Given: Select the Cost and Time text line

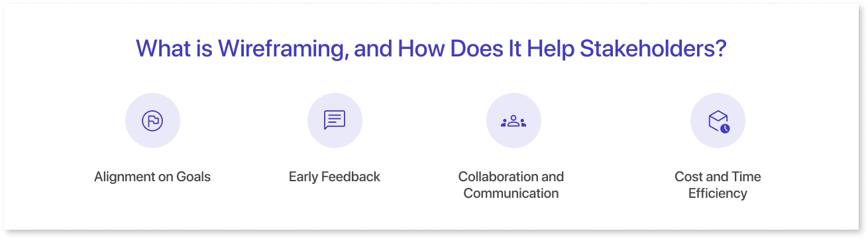Looking at the screenshot, I should click(718, 177).
